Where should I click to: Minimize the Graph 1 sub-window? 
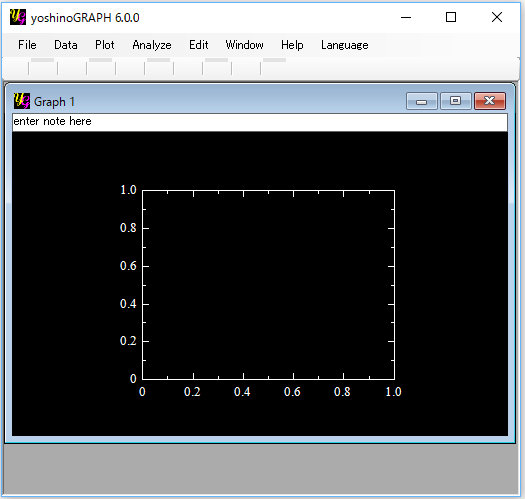[422, 101]
